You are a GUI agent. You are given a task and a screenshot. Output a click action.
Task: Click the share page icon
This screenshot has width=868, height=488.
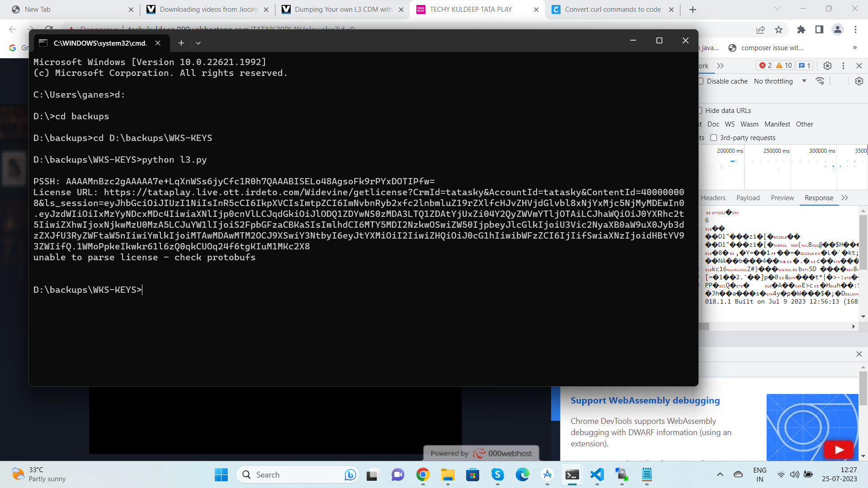click(760, 30)
